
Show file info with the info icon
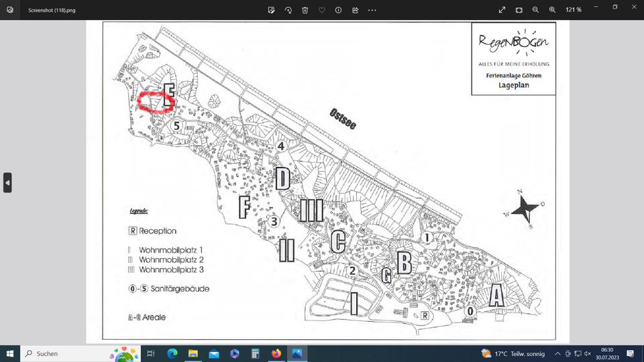point(338,10)
